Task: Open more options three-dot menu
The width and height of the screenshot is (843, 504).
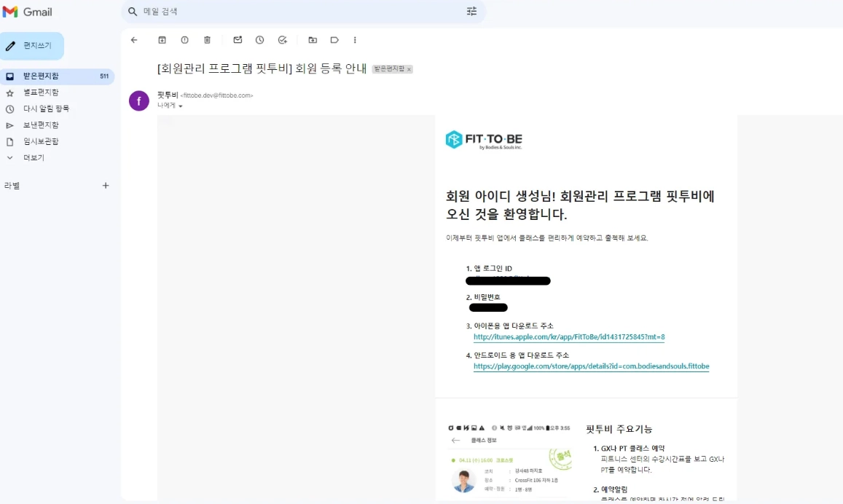Action: coord(355,40)
